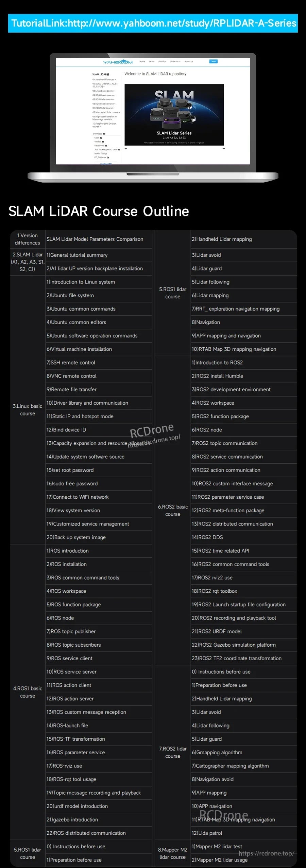
Task: Expand 01.Version differences in the sidebar
Action: 104,79
